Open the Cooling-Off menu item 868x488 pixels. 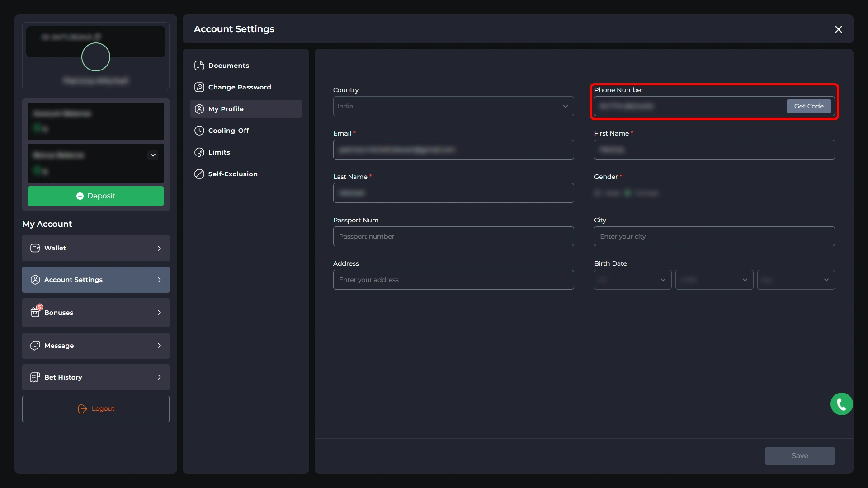click(x=246, y=131)
